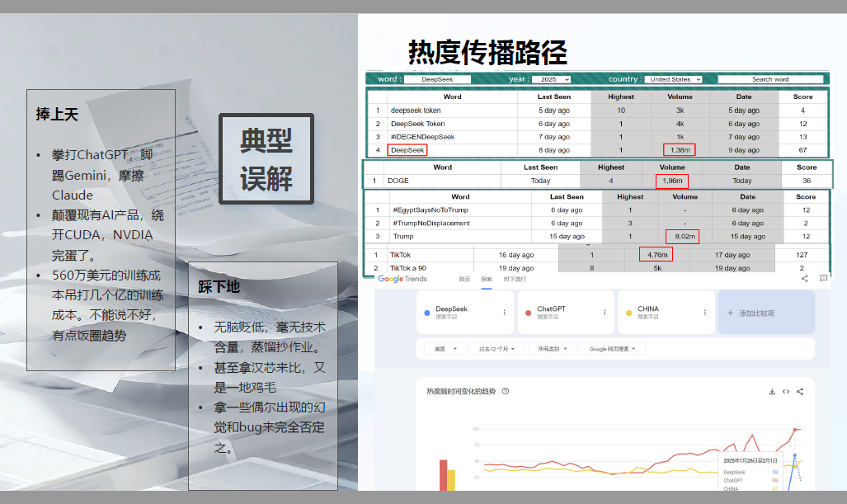Image resolution: width=847 pixels, height=504 pixels.
Task: Click the 8 day ago last seen cell
Action: pyautogui.click(x=553, y=150)
